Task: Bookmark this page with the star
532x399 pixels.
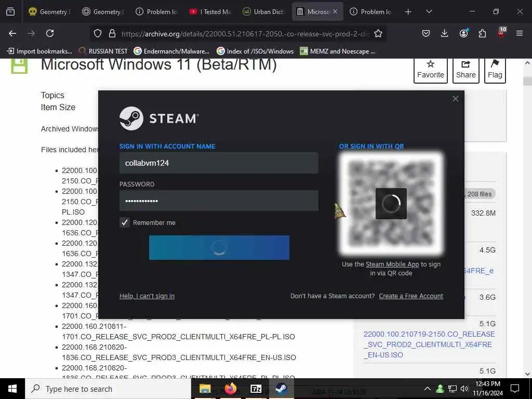Action: pos(378,33)
